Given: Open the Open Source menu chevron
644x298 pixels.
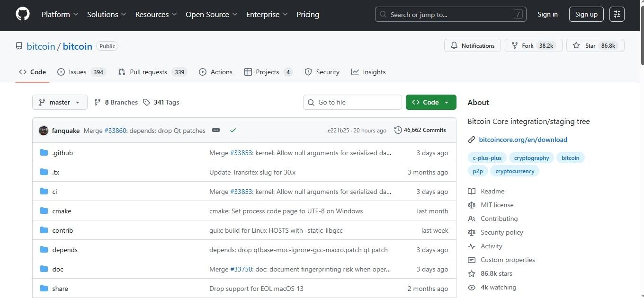Looking at the screenshot, I should click(x=235, y=14).
